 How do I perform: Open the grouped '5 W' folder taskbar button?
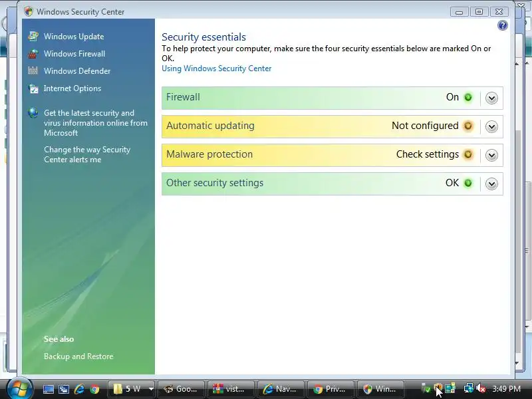[131, 389]
